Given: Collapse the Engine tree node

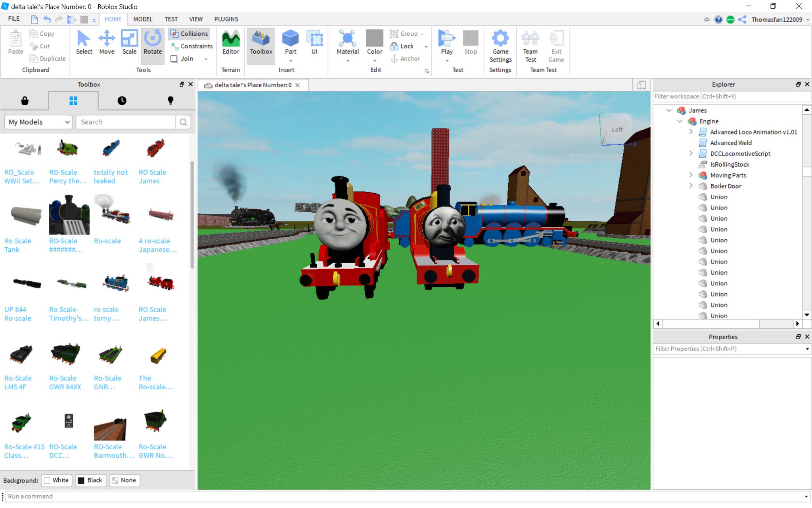Looking at the screenshot, I should coord(680,121).
